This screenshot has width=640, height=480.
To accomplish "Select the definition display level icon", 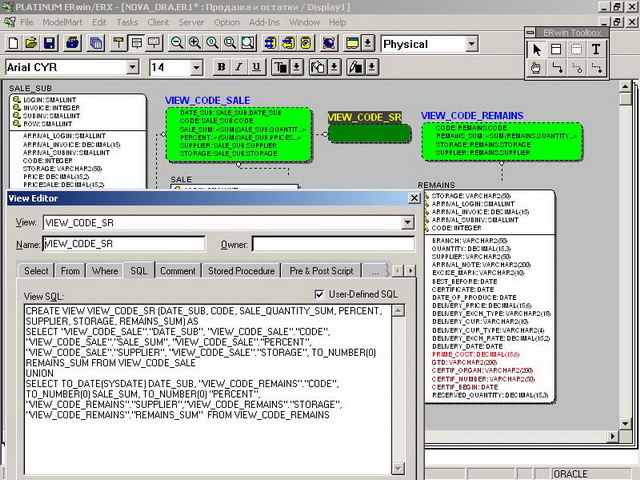I will pyautogui.click(x=154, y=43).
